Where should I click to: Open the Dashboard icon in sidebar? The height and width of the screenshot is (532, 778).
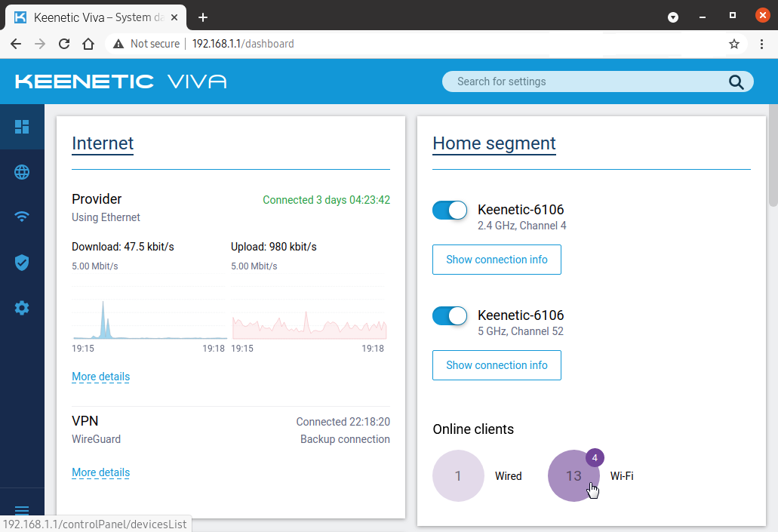click(22, 127)
